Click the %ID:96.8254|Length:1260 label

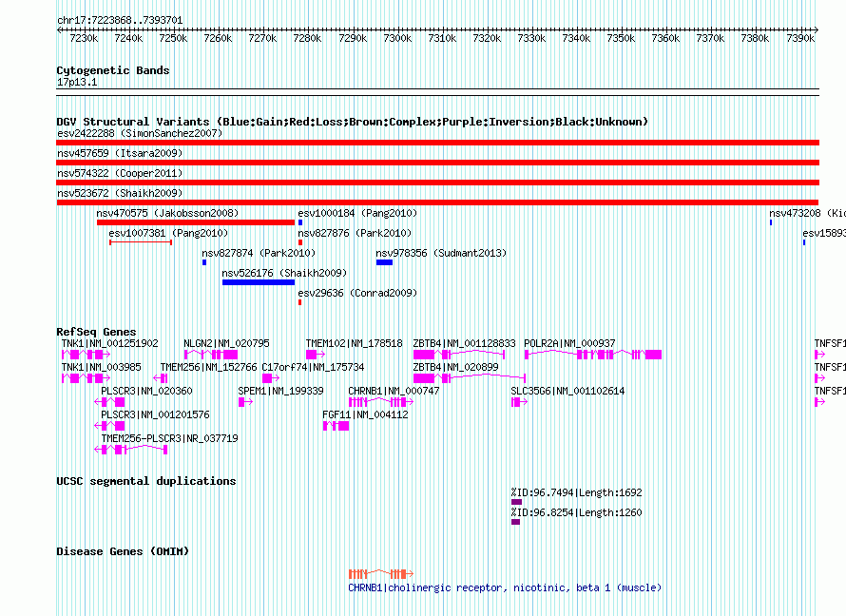click(576, 512)
